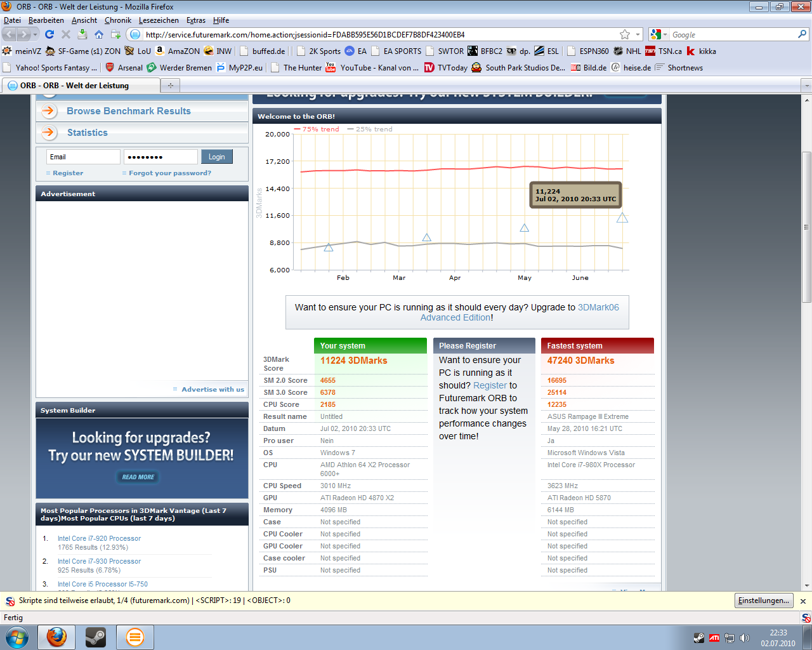Open Steam from the taskbar
Image resolution: width=812 pixels, height=650 pixels.
(96, 637)
